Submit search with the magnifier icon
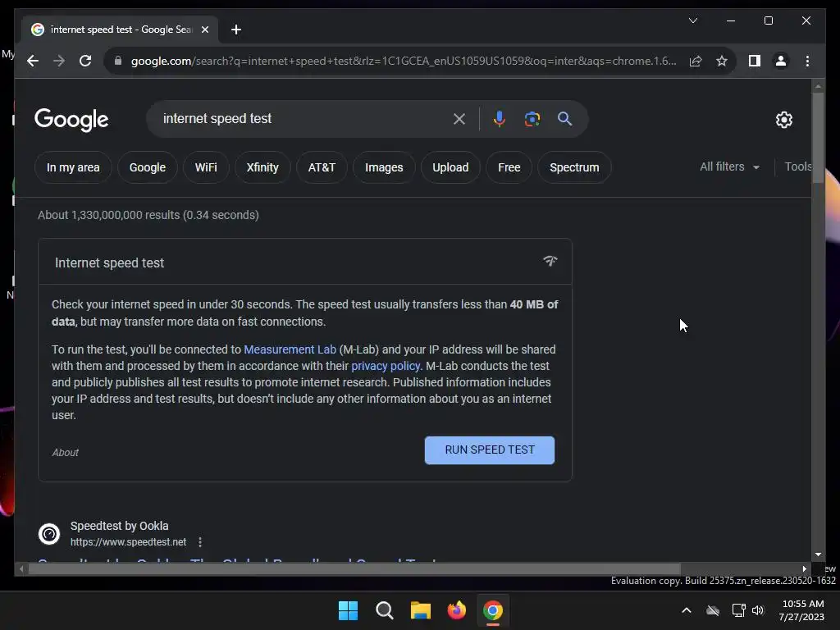The image size is (840, 630). pos(564,119)
